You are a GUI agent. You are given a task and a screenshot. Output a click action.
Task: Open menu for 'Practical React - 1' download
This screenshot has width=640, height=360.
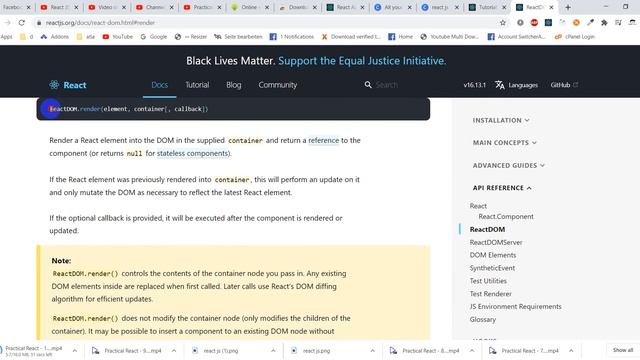(x=75, y=351)
